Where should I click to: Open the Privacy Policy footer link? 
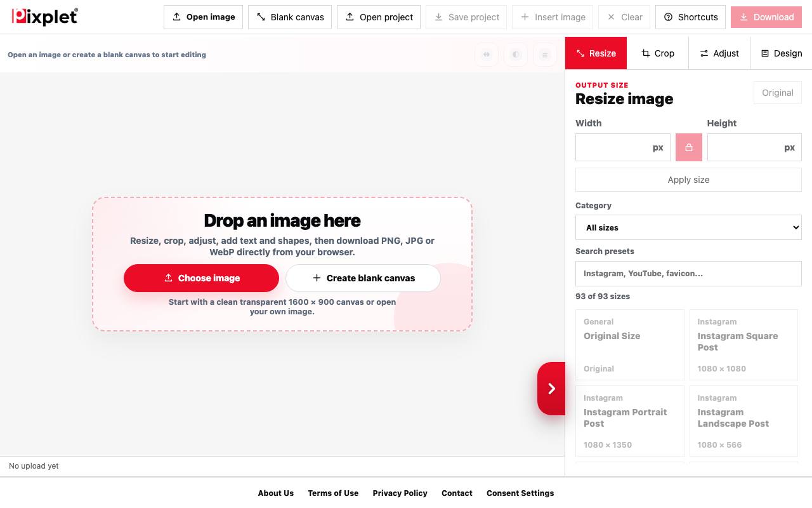[400, 493]
